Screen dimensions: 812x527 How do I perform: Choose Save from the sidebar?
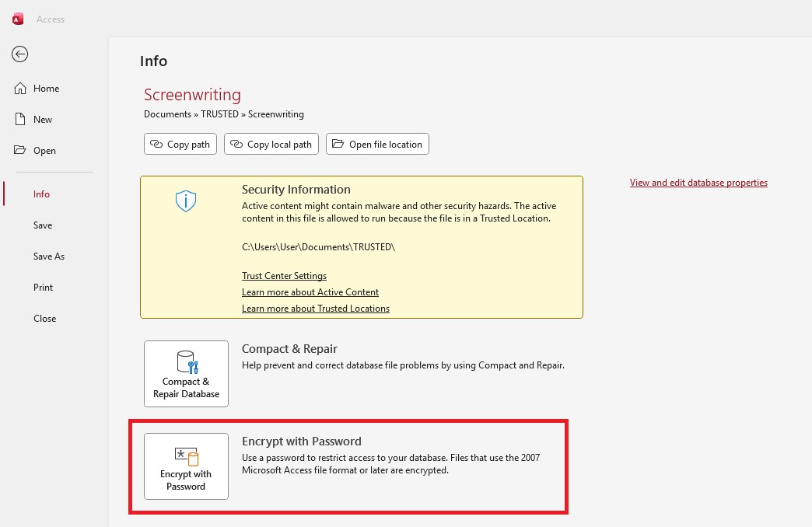pyautogui.click(x=43, y=225)
